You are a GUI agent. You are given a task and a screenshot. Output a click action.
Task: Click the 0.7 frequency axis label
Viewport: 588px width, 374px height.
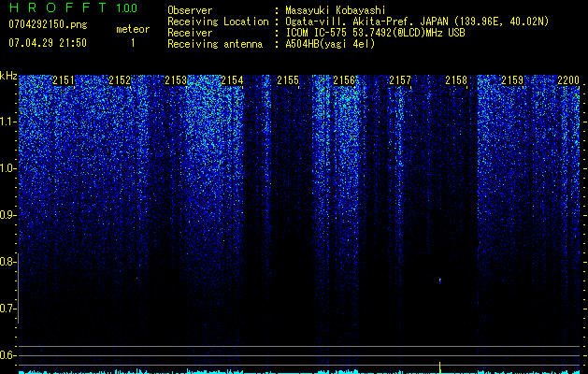(7, 309)
